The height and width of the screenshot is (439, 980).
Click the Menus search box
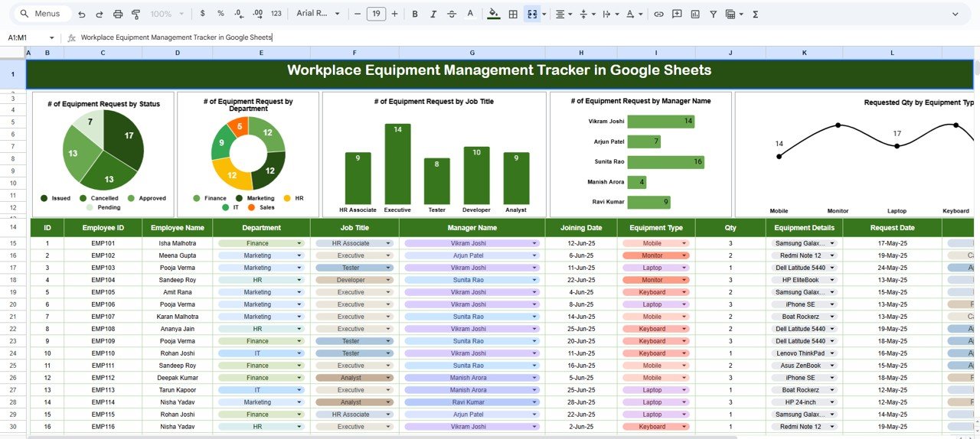43,14
